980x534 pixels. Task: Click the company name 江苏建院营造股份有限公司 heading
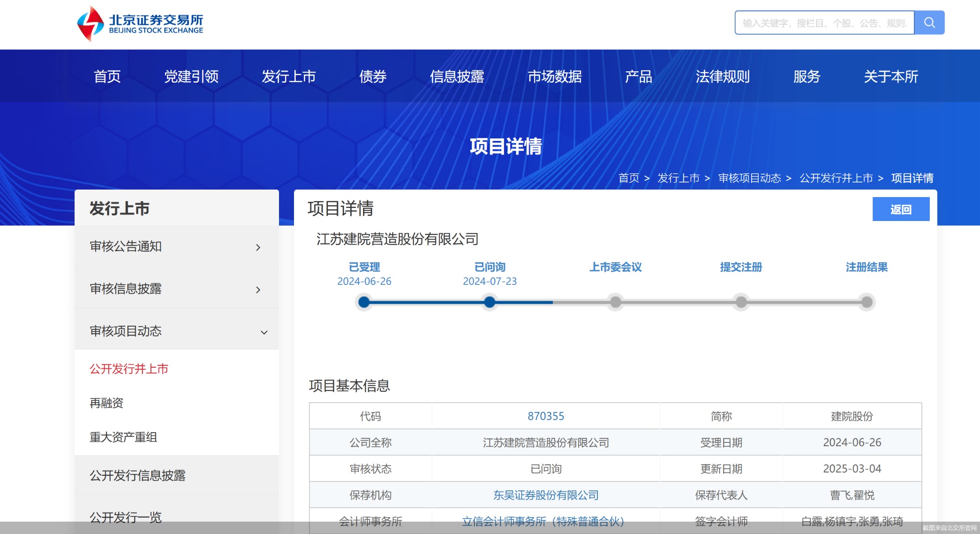(398, 239)
